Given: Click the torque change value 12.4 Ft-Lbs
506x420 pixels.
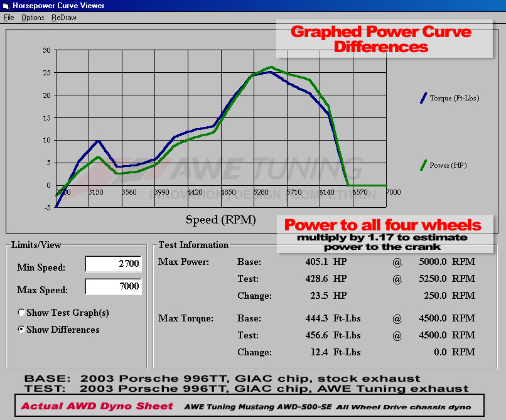Looking at the screenshot, I should click(x=336, y=352).
